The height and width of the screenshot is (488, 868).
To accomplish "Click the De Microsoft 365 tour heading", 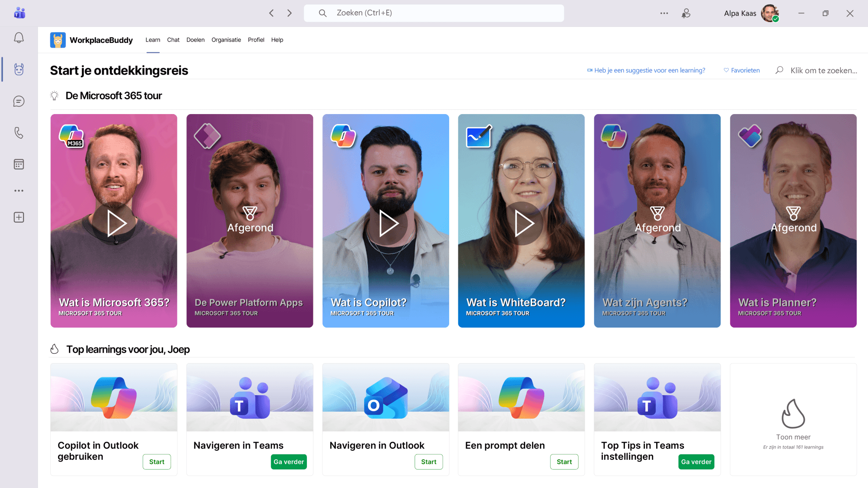I will [x=114, y=96].
